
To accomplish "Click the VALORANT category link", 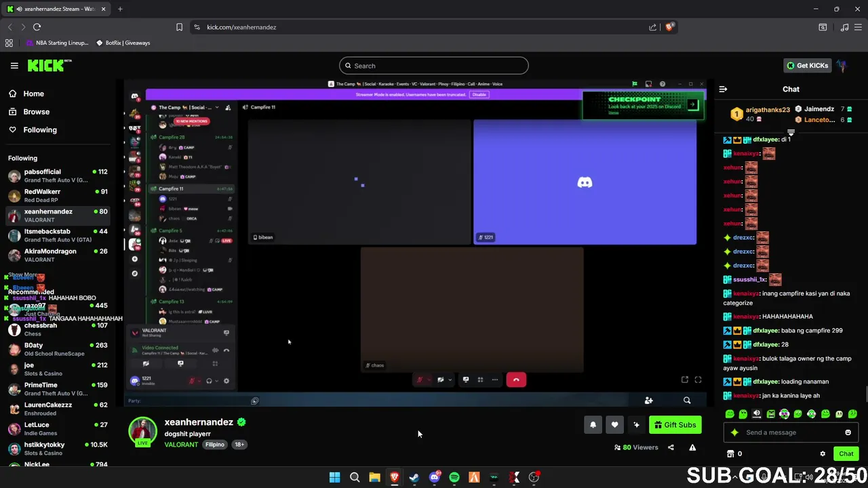I will tap(181, 445).
